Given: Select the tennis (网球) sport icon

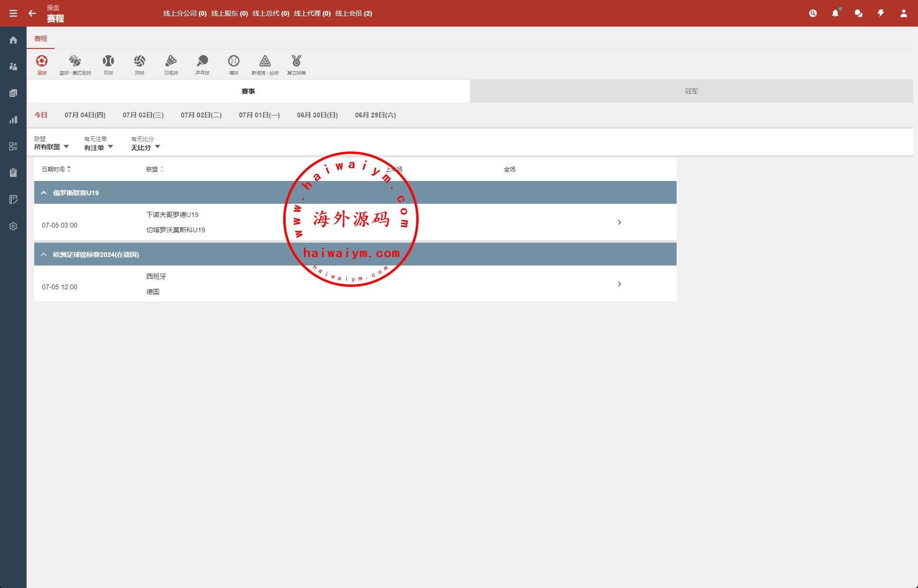Looking at the screenshot, I should (108, 65).
